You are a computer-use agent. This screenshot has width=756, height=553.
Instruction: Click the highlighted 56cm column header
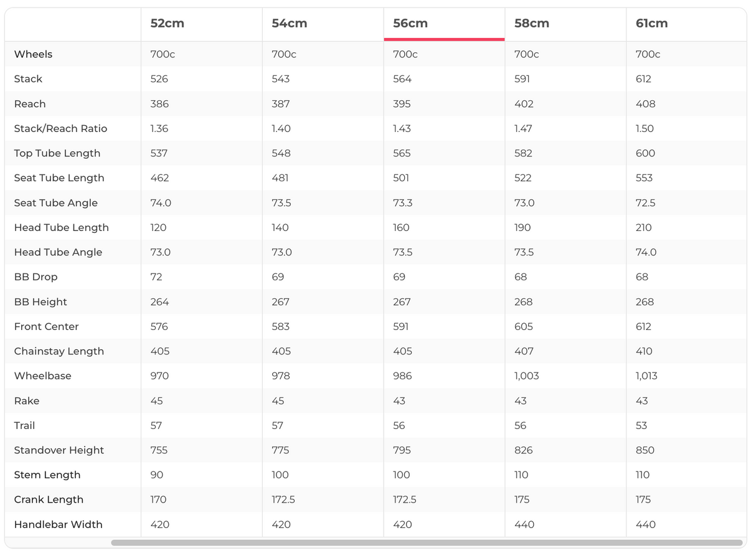pos(410,24)
